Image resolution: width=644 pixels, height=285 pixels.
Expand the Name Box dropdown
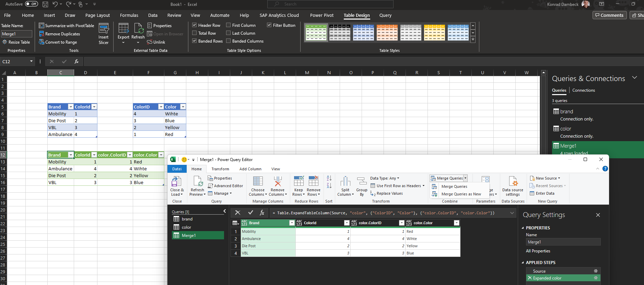point(31,61)
